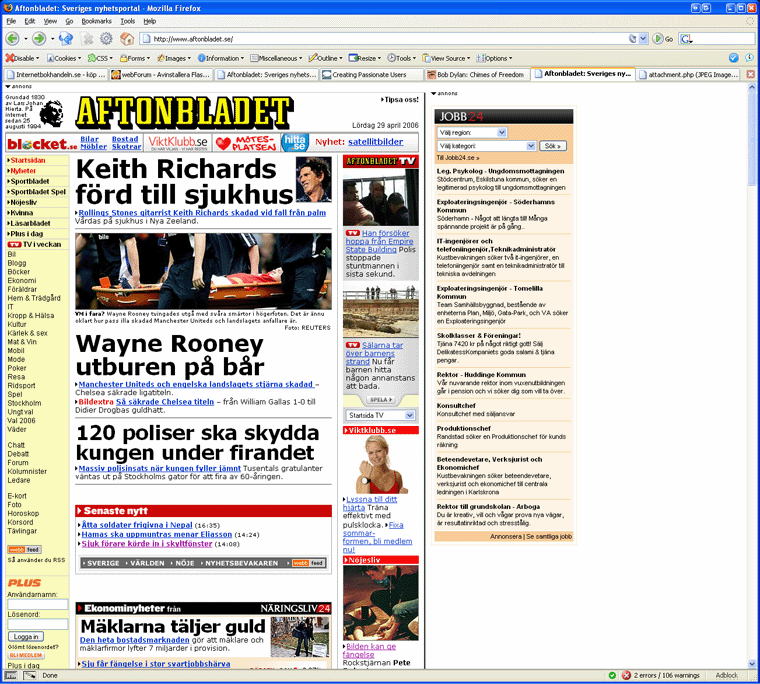Click the Home icon in the toolbar
The width and height of the screenshot is (760, 684).
pyautogui.click(x=127, y=39)
